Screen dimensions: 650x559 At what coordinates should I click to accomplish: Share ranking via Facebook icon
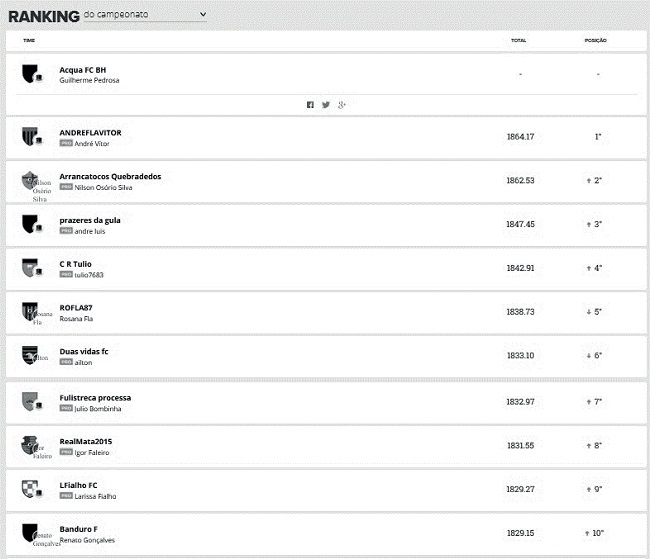click(310, 105)
